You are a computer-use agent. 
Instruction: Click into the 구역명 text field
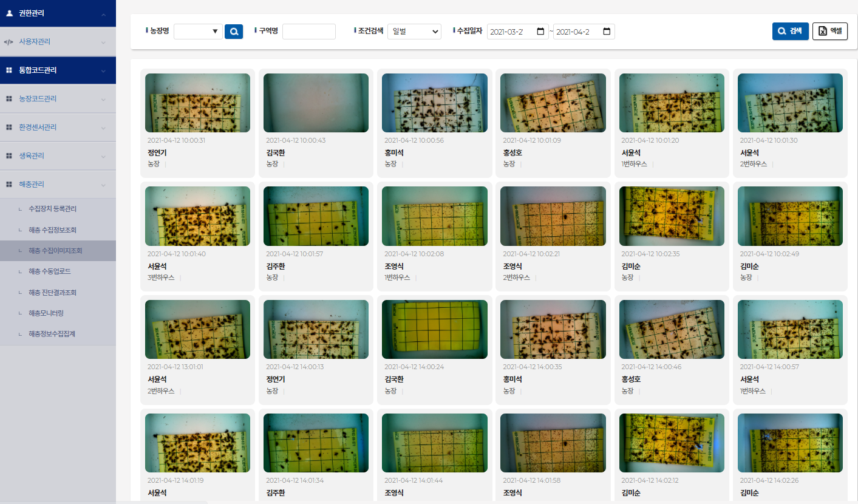coord(308,32)
